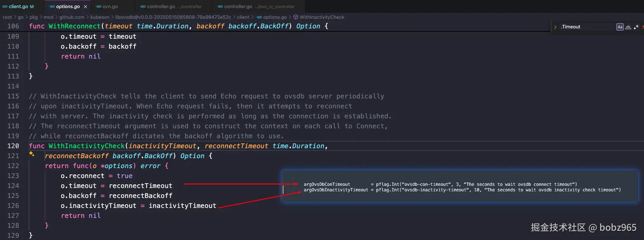The image size is (644, 240).
Task: Click the Option return type on line 121
Action: (x=192, y=156)
